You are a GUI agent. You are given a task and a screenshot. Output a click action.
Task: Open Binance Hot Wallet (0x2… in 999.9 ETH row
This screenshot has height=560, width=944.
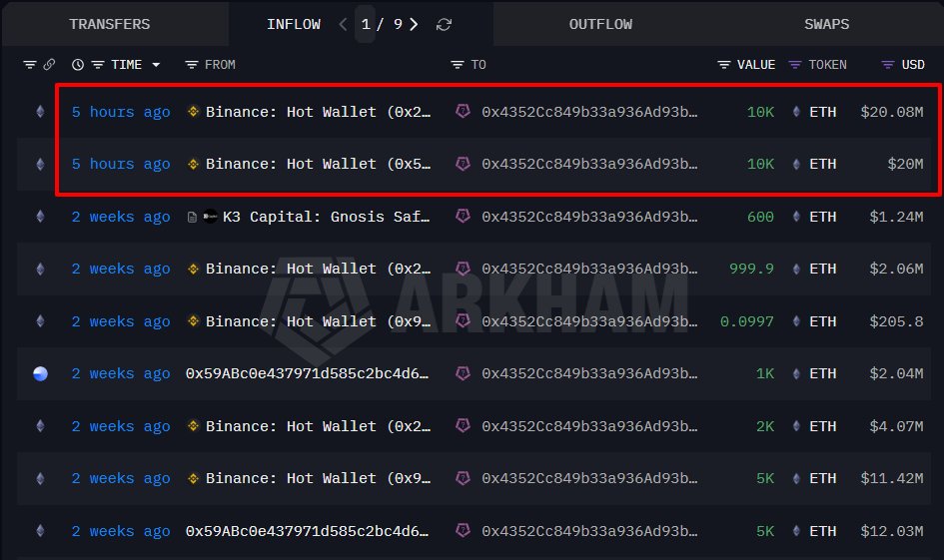(x=319, y=269)
